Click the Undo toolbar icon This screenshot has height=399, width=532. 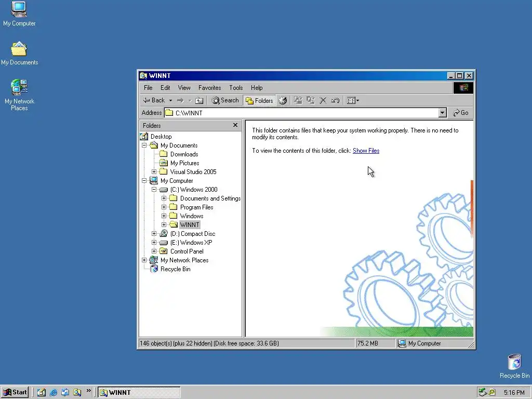[335, 100]
